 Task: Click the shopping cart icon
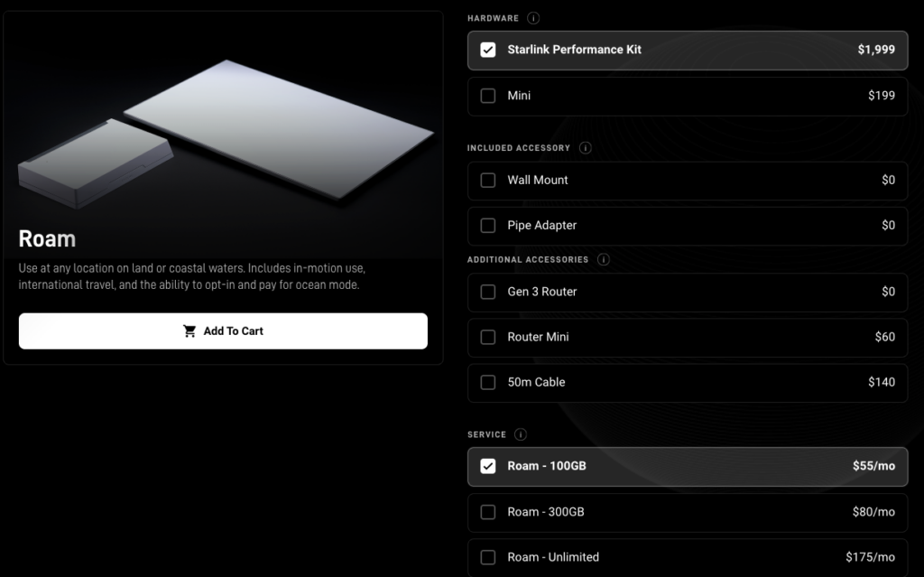(189, 331)
